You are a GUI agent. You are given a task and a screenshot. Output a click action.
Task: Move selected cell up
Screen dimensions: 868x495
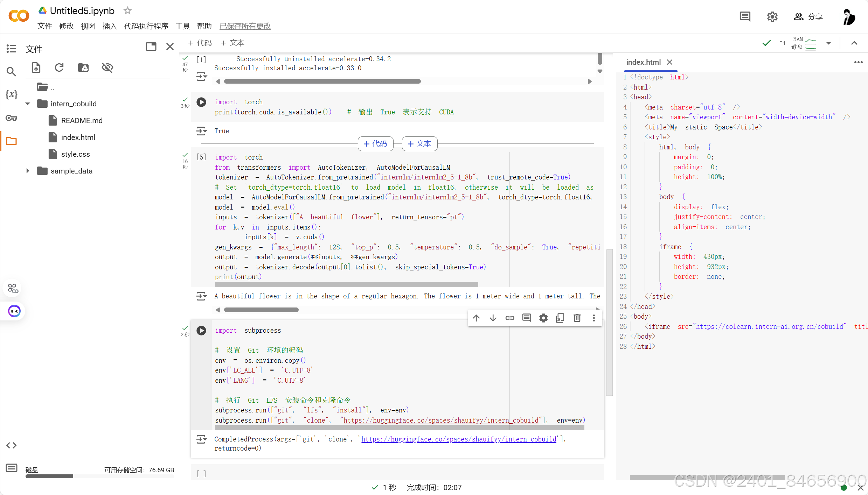point(476,318)
